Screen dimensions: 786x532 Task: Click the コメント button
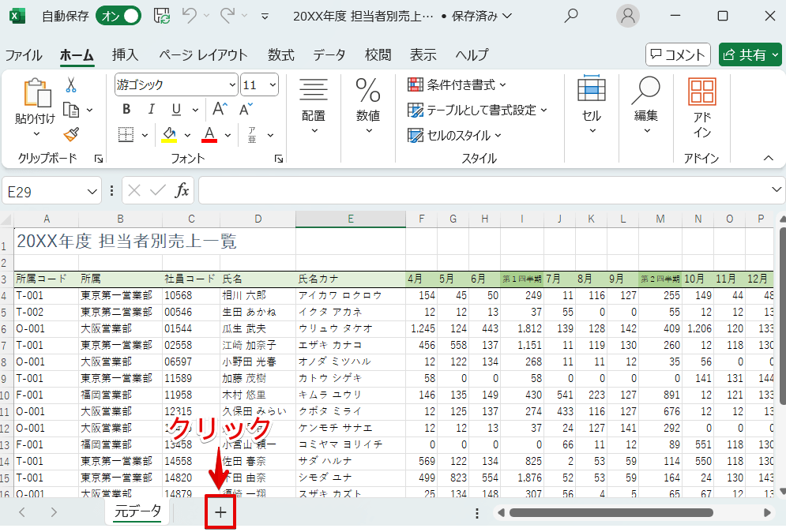678,54
